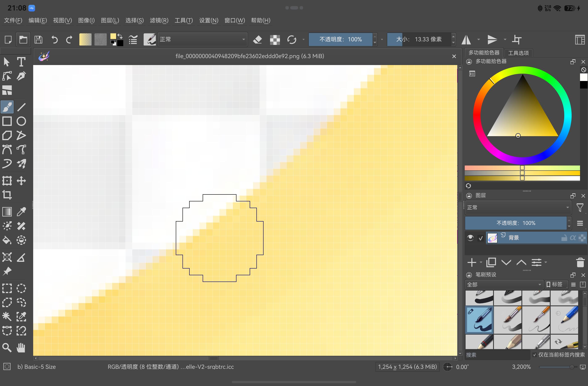Screen dimensions: 588x386
Task: Select the Calligraphy tool
Action: point(21,76)
